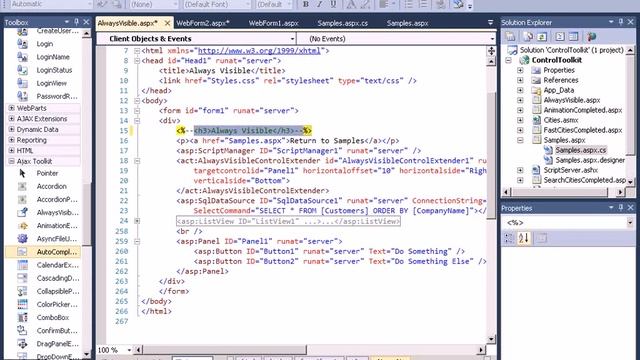
Task: Open the (None) block format dropdown
Action: pos(154,4)
